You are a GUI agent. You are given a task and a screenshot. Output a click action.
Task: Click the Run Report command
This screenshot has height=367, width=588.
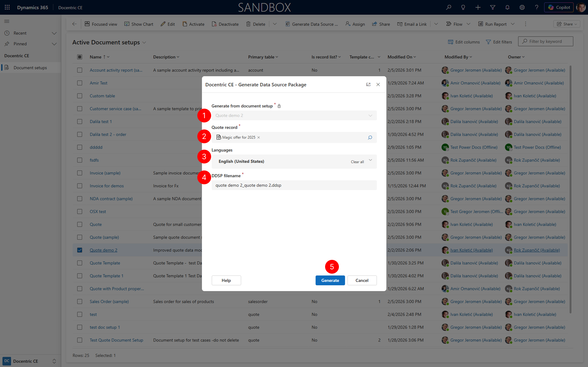click(492, 24)
